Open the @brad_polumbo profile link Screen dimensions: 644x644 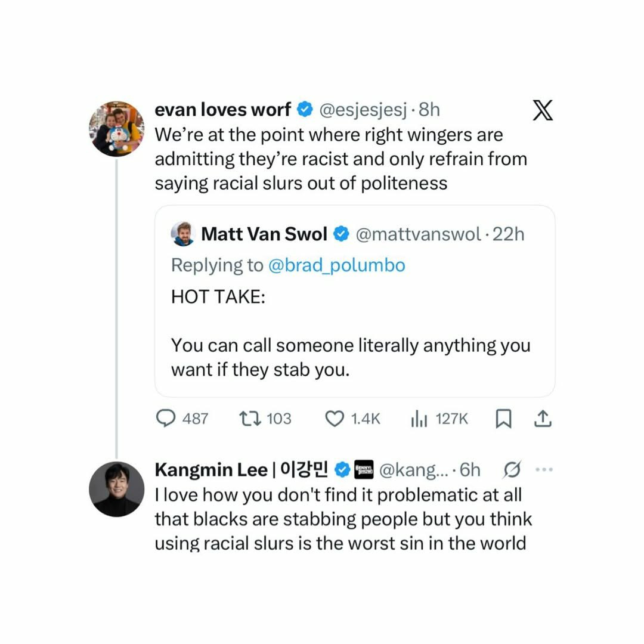click(337, 265)
